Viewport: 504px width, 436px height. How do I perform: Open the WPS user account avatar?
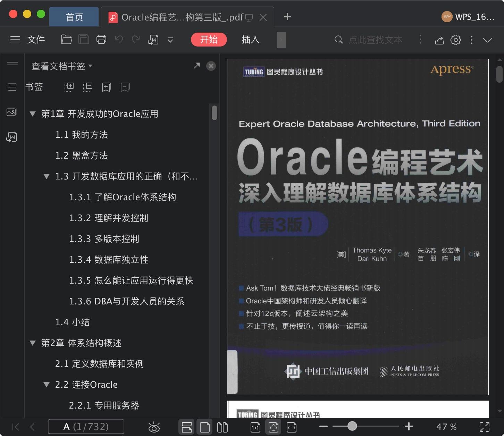(x=446, y=17)
